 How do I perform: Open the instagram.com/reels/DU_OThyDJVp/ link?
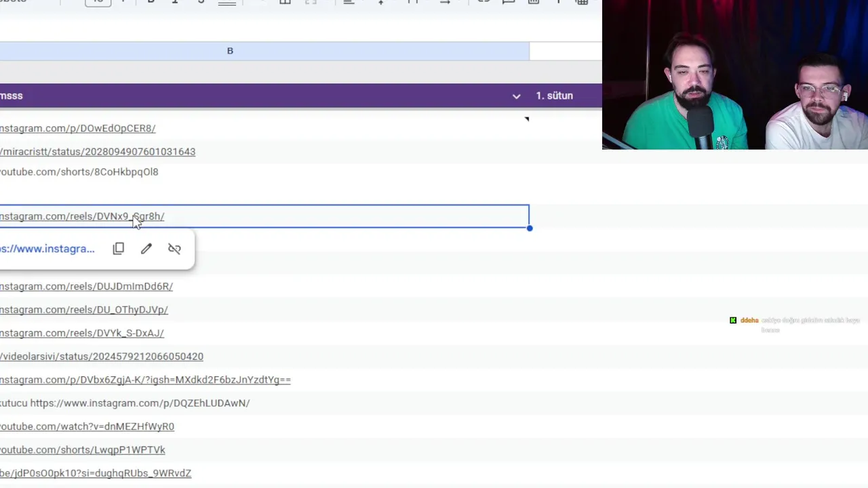pyautogui.click(x=84, y=310)
